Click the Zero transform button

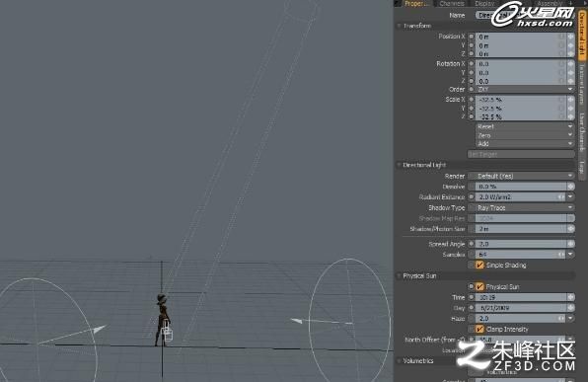coord(525,135)
